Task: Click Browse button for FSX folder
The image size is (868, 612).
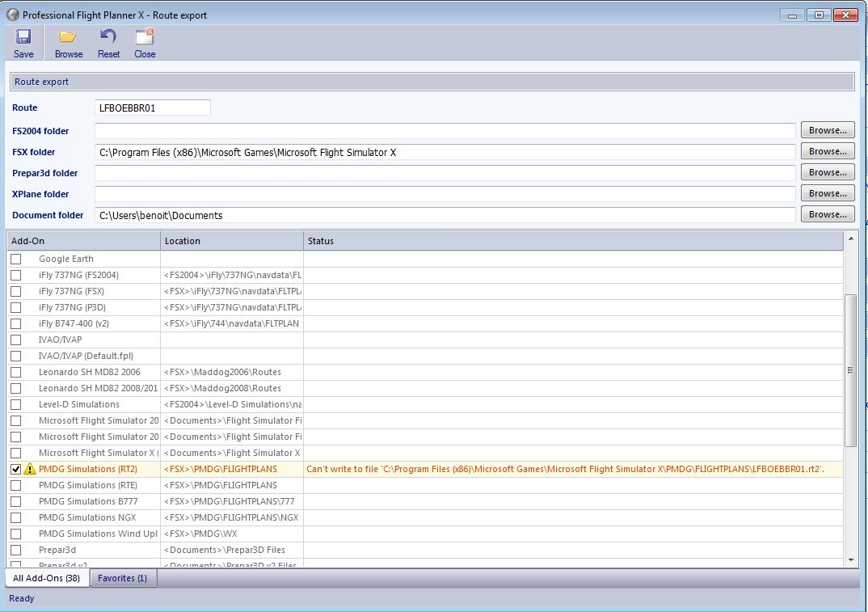Action: [828, 151]
